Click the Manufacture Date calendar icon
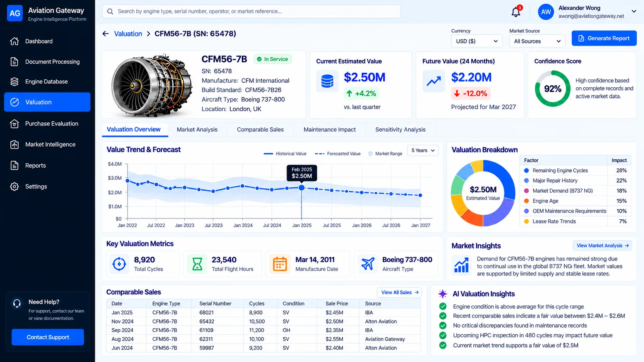This screenshot has height=362, width=644. [280, 264]
